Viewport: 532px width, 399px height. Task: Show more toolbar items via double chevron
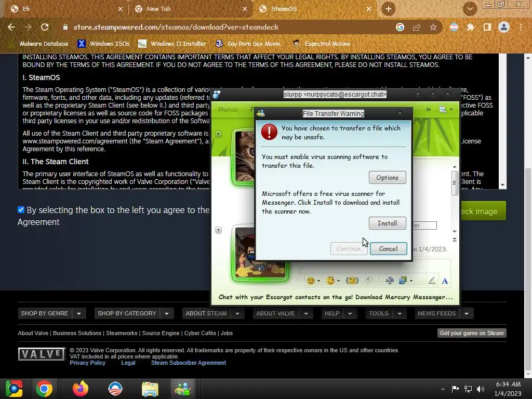[429, 110]
